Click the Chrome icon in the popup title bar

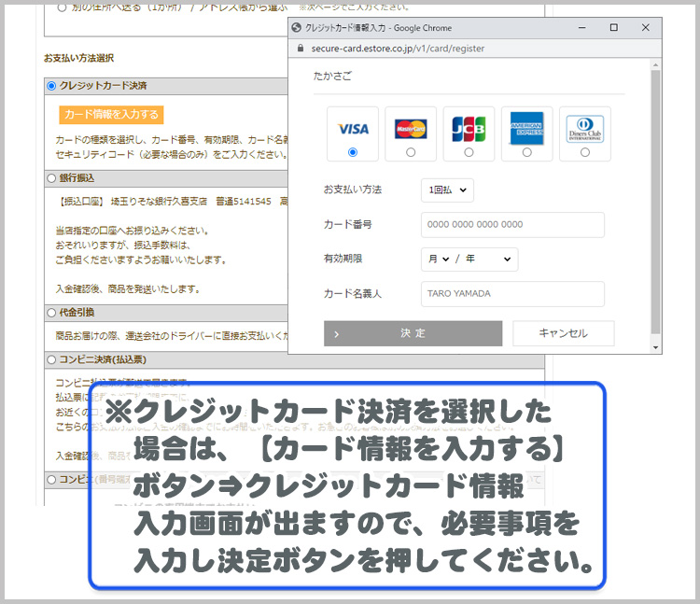tap(297, 28)
